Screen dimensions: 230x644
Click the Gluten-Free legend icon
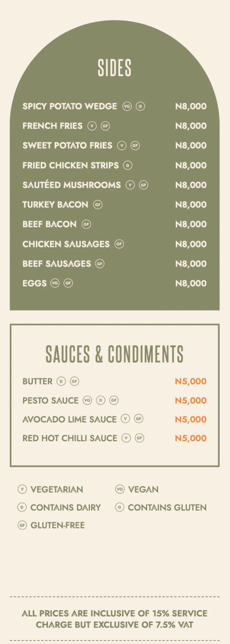[x=22, y=525]
